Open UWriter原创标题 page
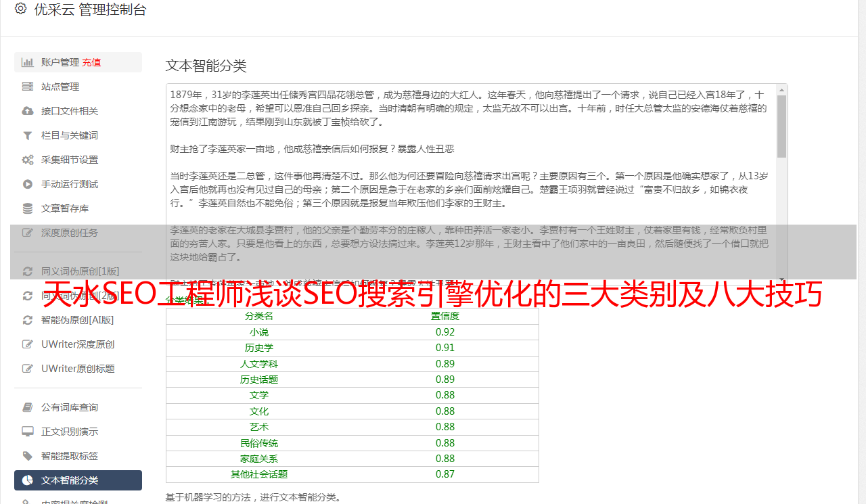Image resolution: width=866 pixels, height=504 pixels. coord(78,369)
